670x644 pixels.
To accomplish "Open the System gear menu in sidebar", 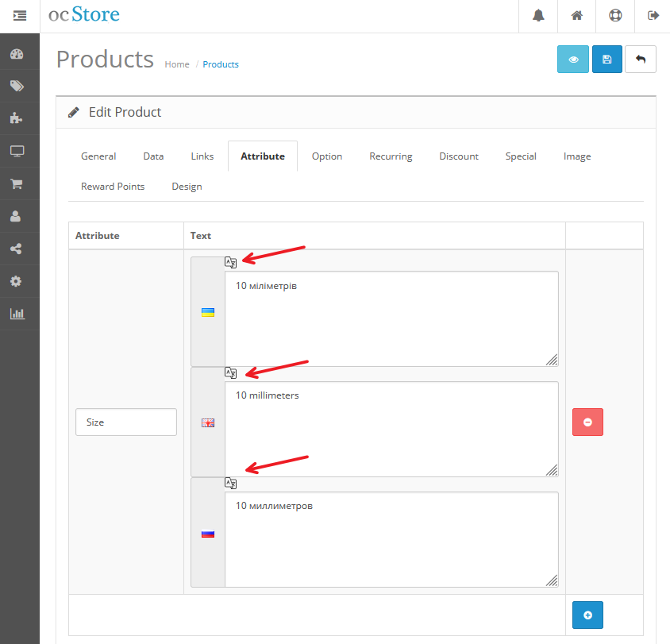I will click(x=17, y=281).
